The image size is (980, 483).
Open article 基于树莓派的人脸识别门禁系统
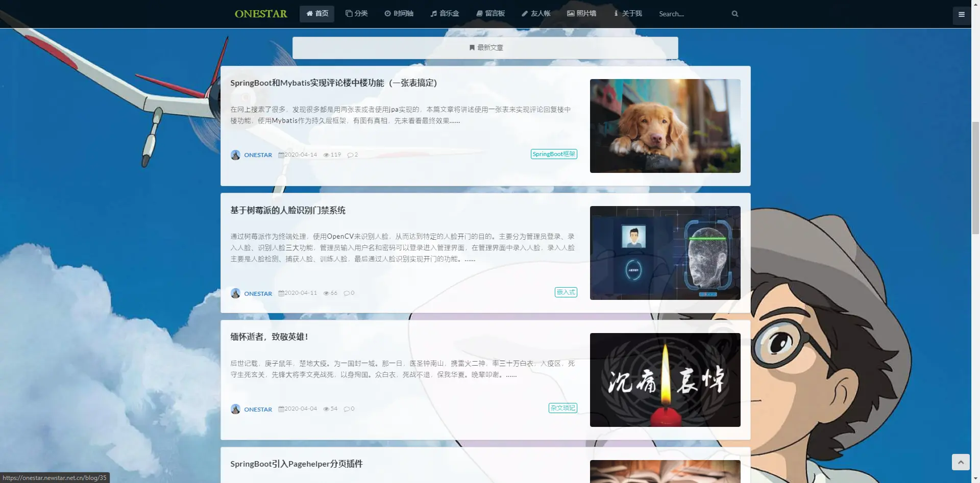point(288,210)
